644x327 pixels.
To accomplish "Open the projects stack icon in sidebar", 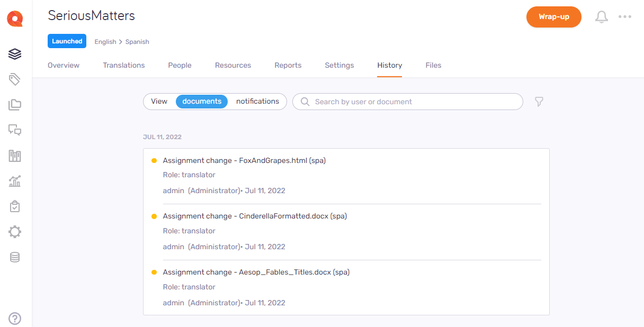I will click(15, 54).
